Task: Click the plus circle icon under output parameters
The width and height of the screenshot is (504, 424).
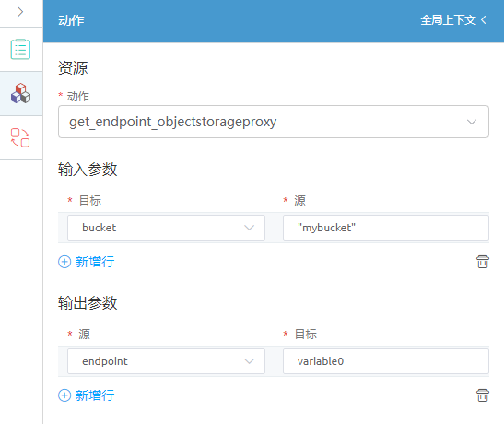Action: click(x=64, y=395)
